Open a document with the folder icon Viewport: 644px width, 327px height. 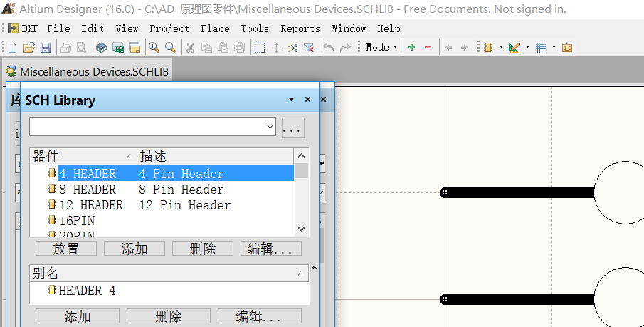tap(28, 48)
